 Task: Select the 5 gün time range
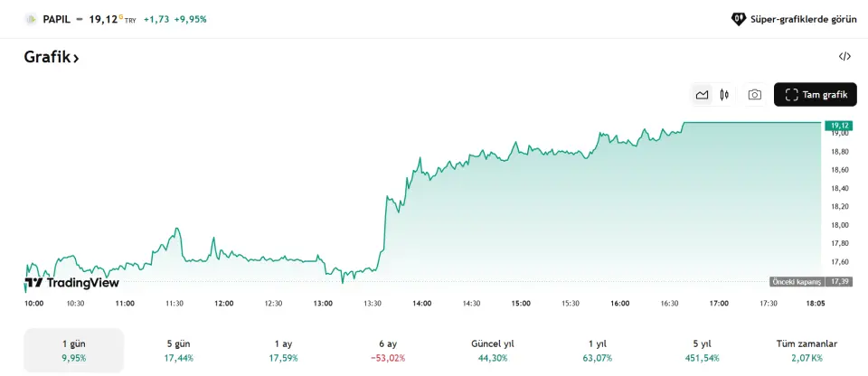coord(179,350)
